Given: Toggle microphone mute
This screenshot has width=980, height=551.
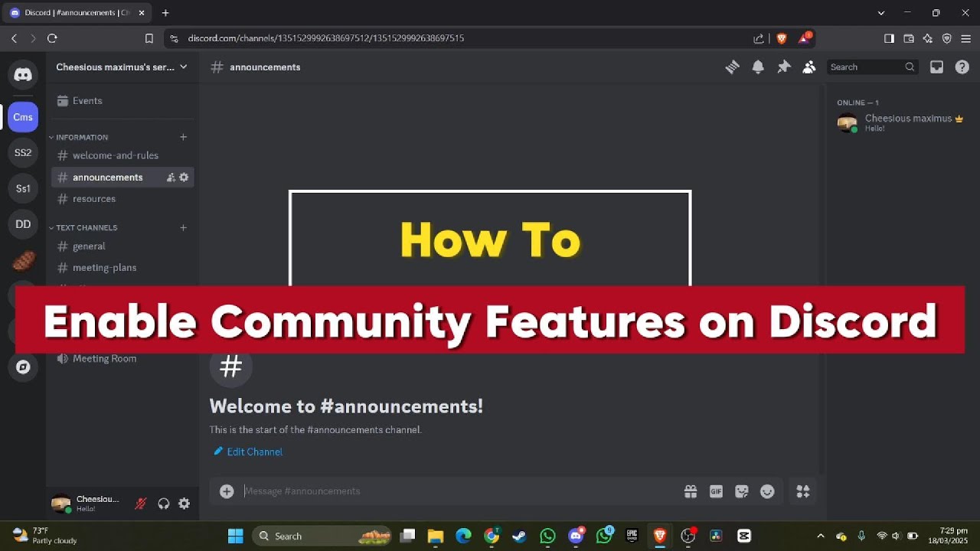Looking at the screenshot, I should (x=140, y=504).
